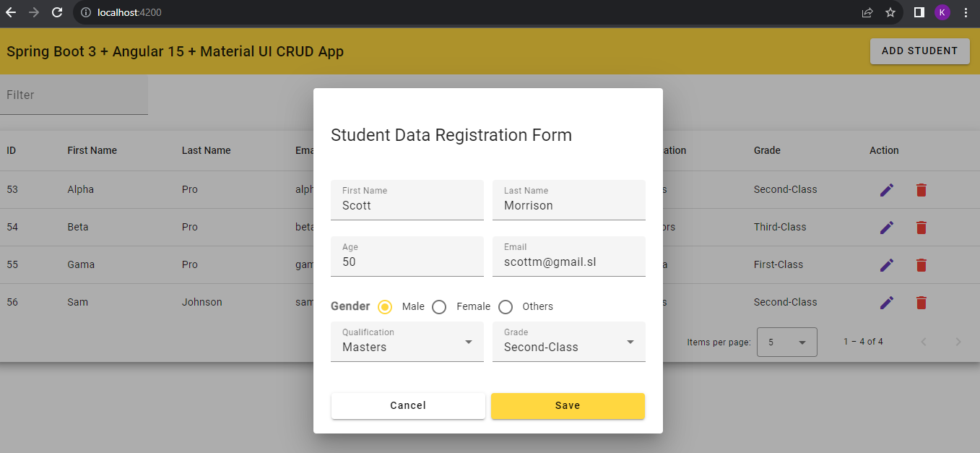
Task: Edit Gama's record with pencil icon
Action: (x=887, y=265)
